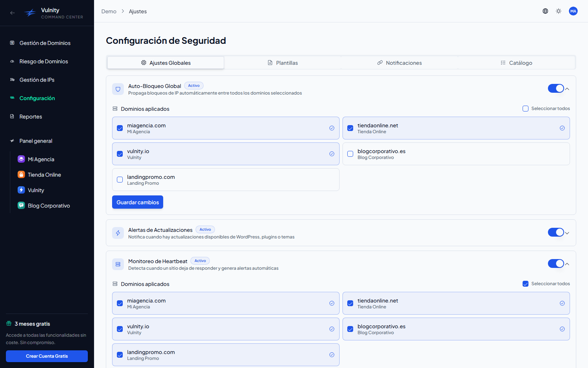
Task: Click Crear Cuenta Gratis button
Action: 47,356
